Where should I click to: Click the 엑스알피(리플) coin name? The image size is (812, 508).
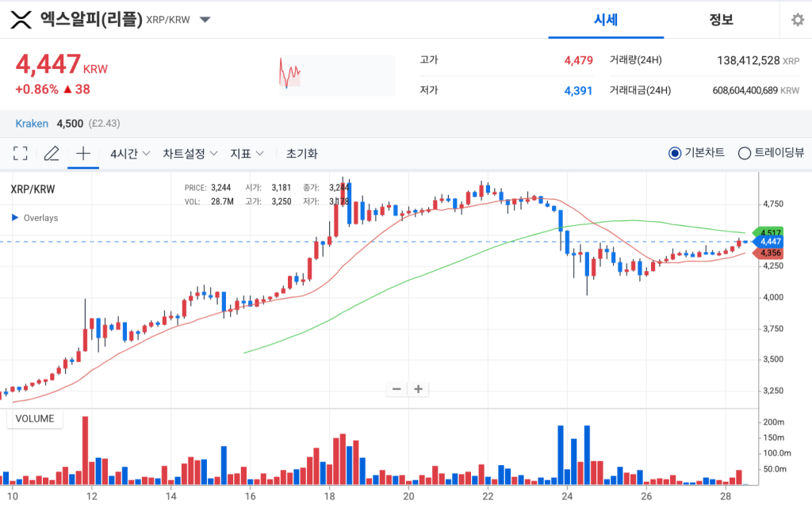(91, 20)
